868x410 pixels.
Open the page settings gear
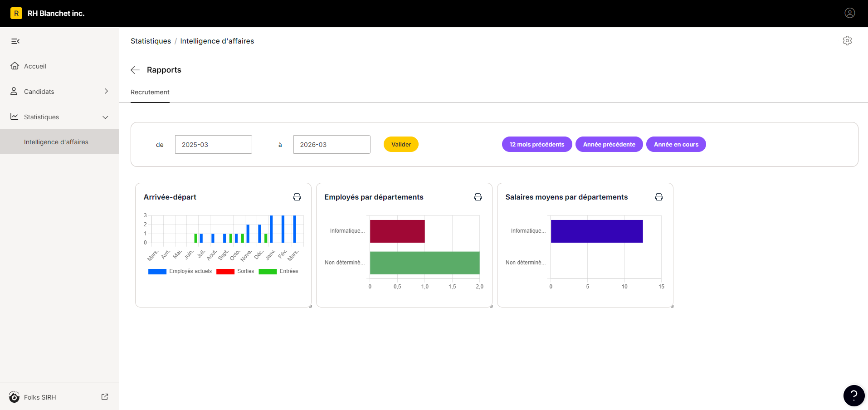tap(847, 41)
